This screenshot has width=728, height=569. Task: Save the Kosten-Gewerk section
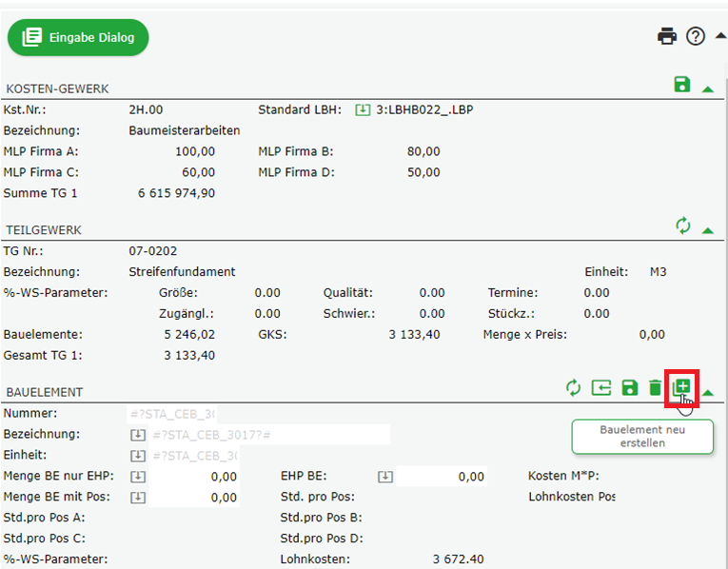681,85
